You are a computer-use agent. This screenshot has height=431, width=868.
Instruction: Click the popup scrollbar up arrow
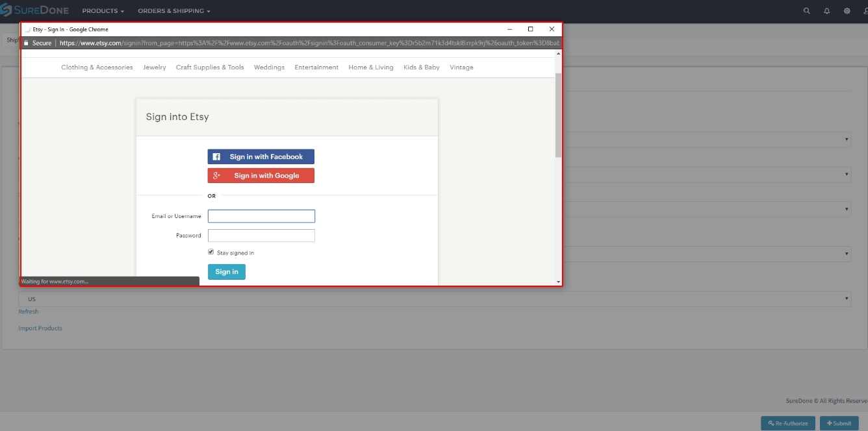(x=558, y=54)
